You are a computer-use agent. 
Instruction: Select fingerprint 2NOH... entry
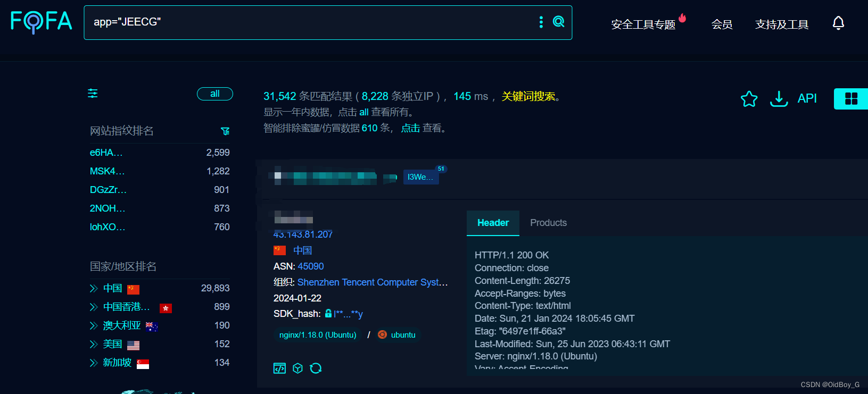point(108,208)
